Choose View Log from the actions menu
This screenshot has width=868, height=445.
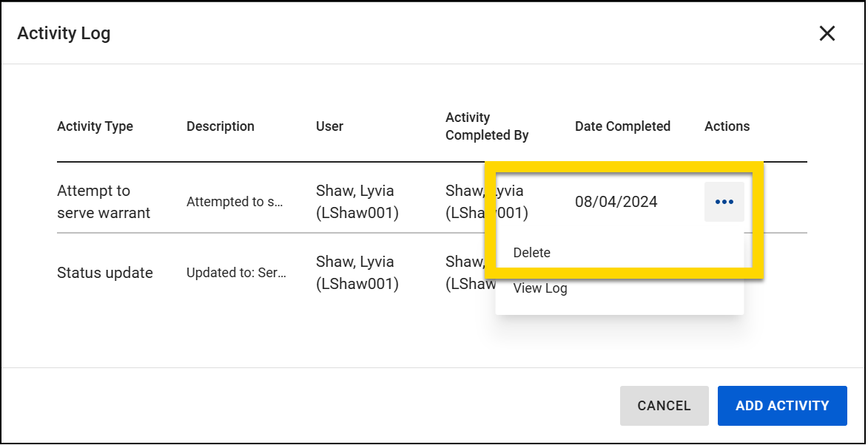[541, 288]
